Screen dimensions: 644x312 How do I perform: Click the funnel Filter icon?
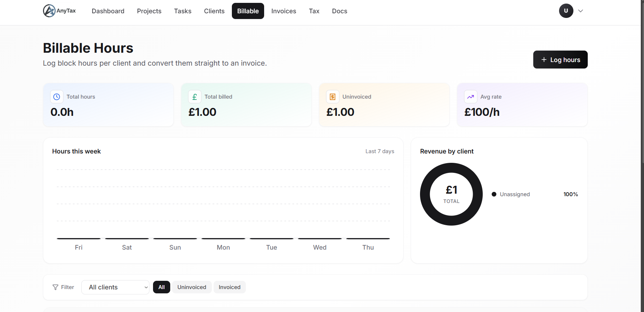coord(55,287)
